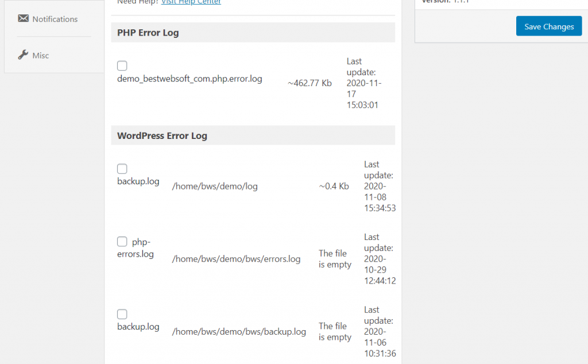Open the Visit Help Center link
The image size is (588, 364).
(191, 2)
